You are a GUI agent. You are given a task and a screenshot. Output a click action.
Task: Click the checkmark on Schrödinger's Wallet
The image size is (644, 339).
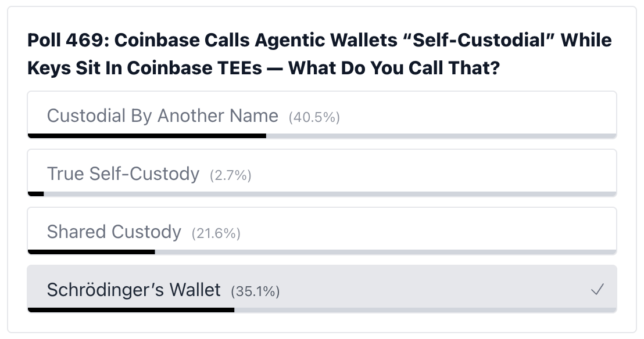598,289
